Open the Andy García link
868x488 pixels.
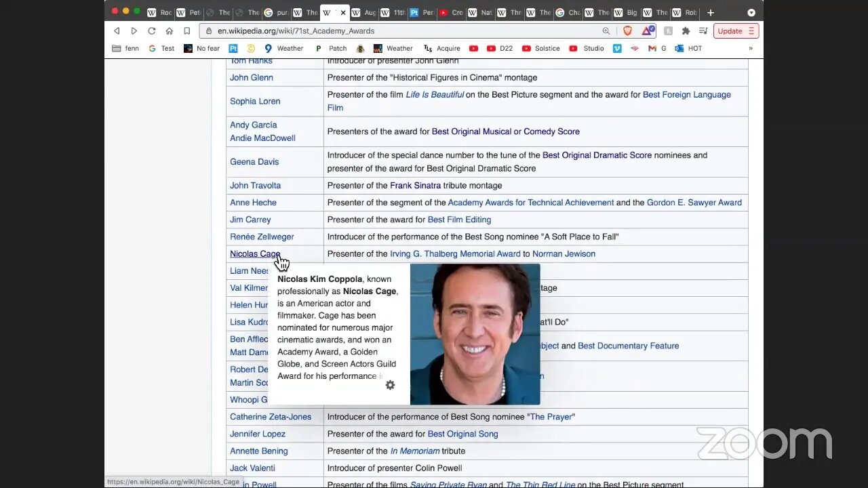254,125
